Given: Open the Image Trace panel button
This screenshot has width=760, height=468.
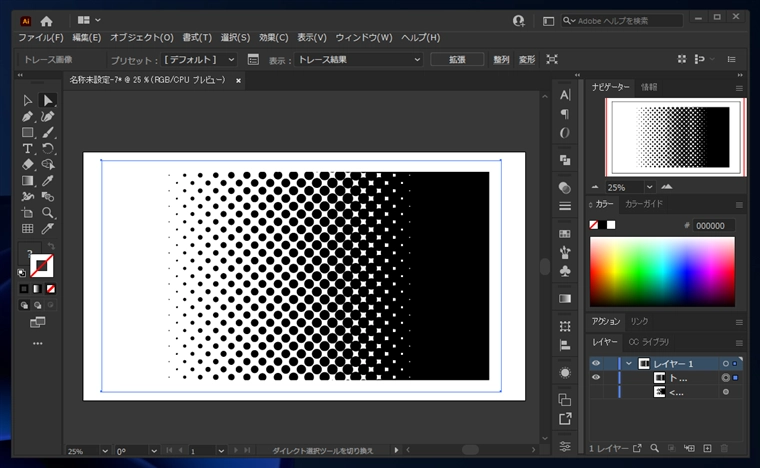Looking at the screenshot, I should click(x=253, y=60).
